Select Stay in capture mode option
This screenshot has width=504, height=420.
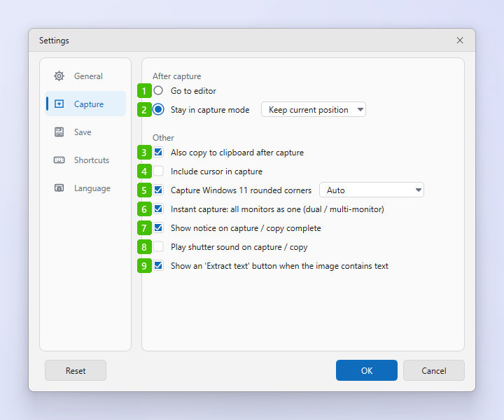(x=158, y=110)
